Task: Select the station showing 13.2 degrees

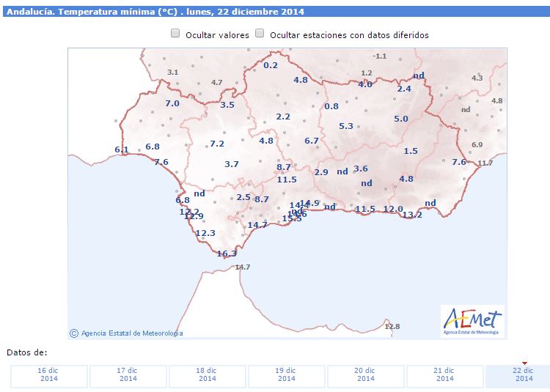Action: pos(412,215)
